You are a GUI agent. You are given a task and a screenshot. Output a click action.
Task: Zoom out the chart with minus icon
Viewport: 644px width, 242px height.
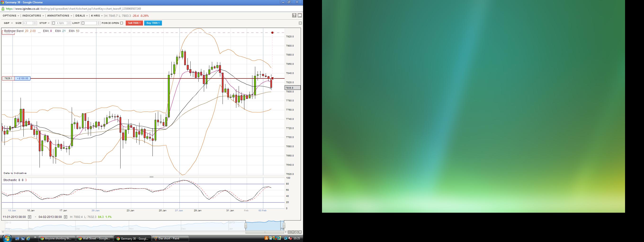click(x=293, y=232)
